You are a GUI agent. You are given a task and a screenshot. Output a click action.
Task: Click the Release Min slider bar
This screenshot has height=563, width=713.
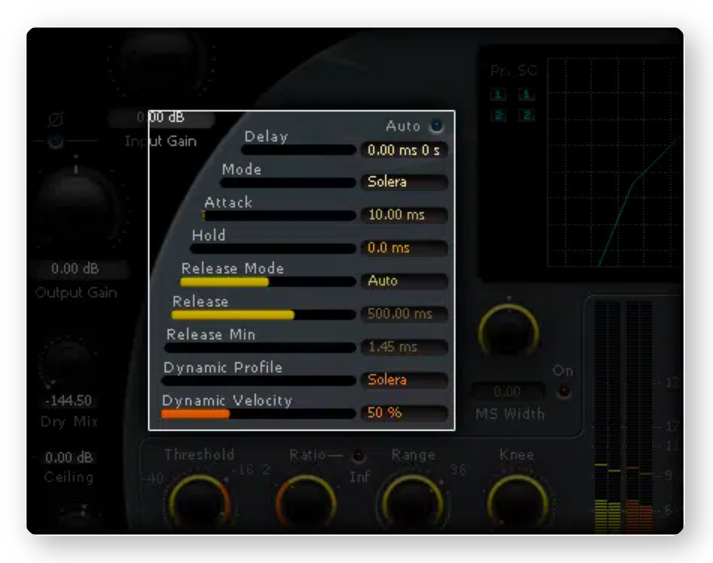click(260, 348)
